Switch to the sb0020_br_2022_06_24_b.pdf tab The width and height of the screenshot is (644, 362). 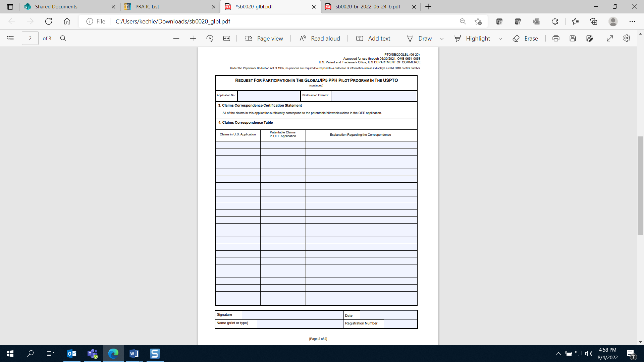click(x=368, y=7)
